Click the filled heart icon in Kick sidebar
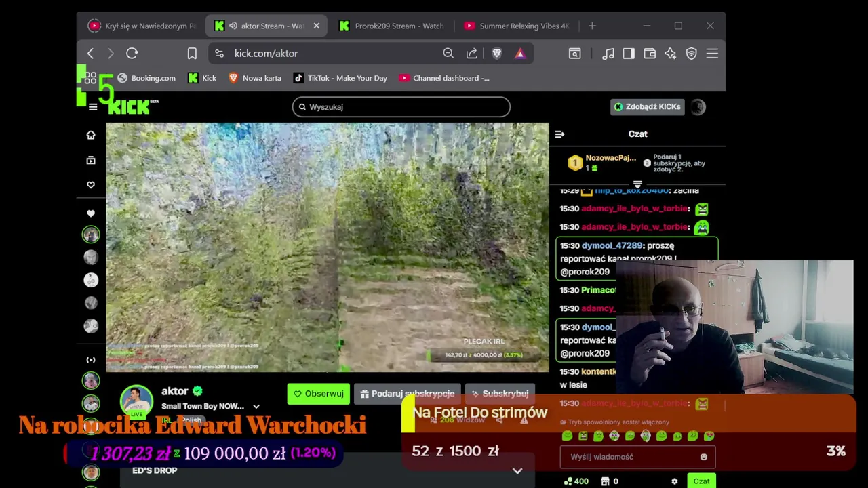868x488 pixels. [91, 213]
